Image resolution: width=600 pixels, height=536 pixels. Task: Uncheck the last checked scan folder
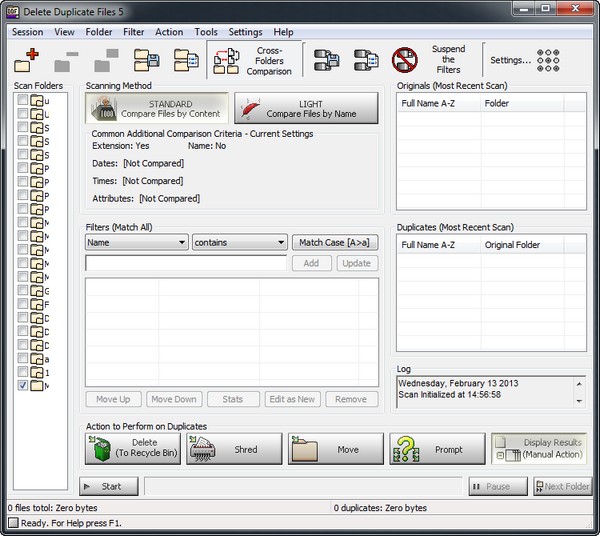pyautogui.click(x=23, y=385)
